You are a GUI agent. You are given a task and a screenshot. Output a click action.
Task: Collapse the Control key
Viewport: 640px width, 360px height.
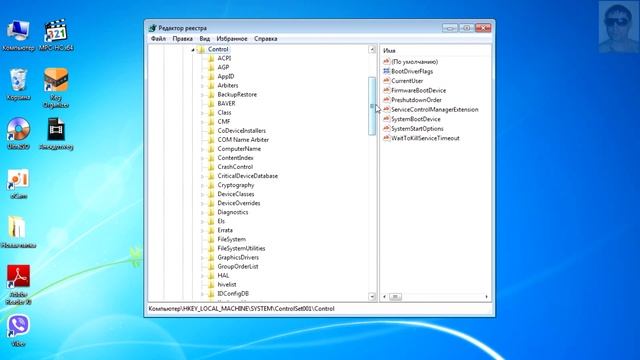[193, 49]
